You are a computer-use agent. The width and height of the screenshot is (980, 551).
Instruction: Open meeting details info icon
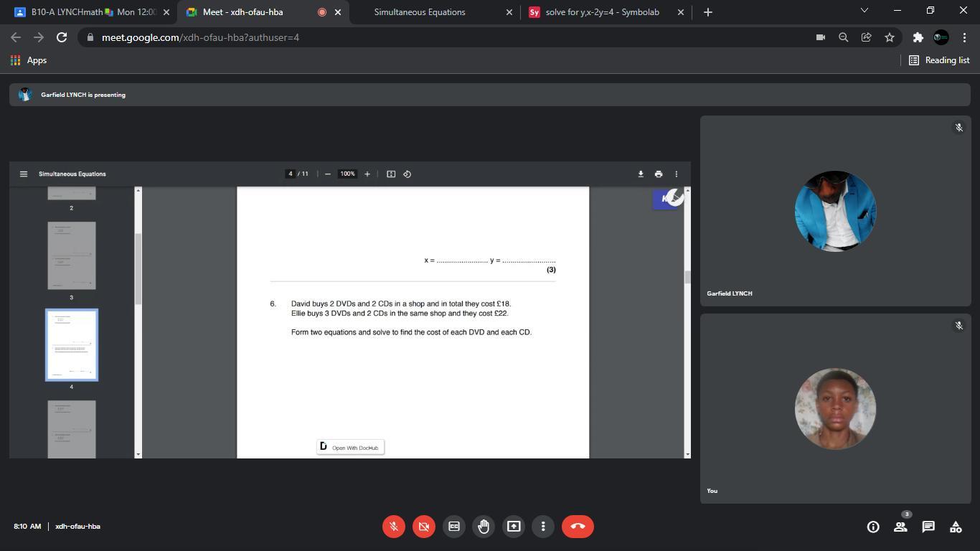(873, 527)
